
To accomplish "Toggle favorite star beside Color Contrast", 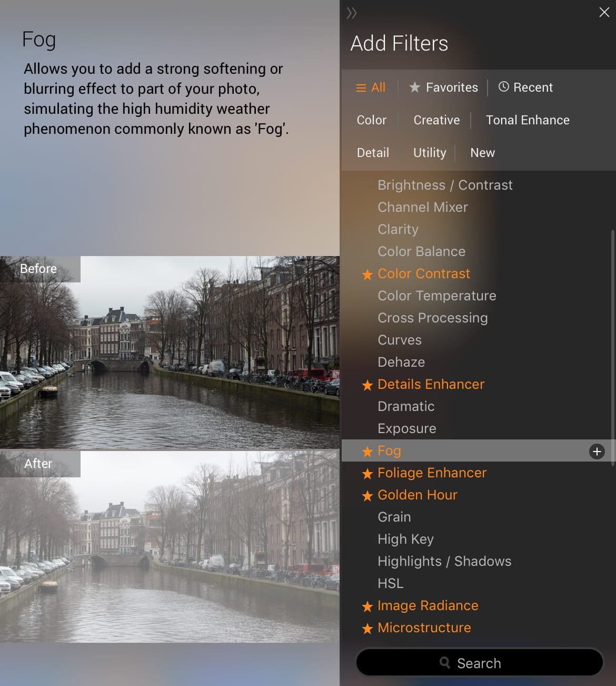I will [x=367, y=275].
